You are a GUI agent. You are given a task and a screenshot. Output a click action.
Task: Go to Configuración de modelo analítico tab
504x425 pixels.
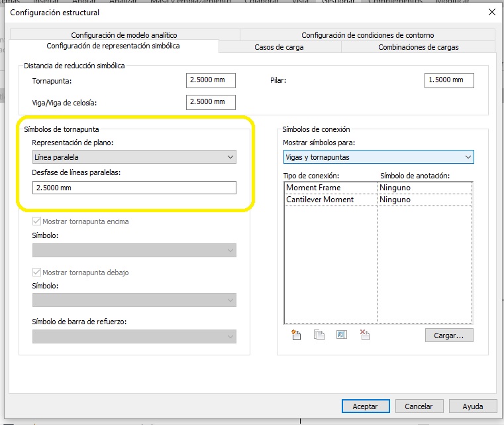click(124, 34)
